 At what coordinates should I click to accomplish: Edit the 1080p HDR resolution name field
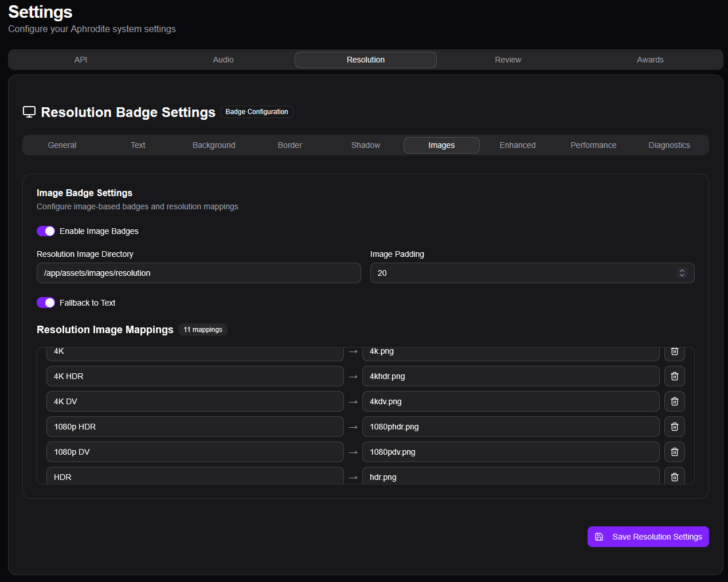pos(195,427)
